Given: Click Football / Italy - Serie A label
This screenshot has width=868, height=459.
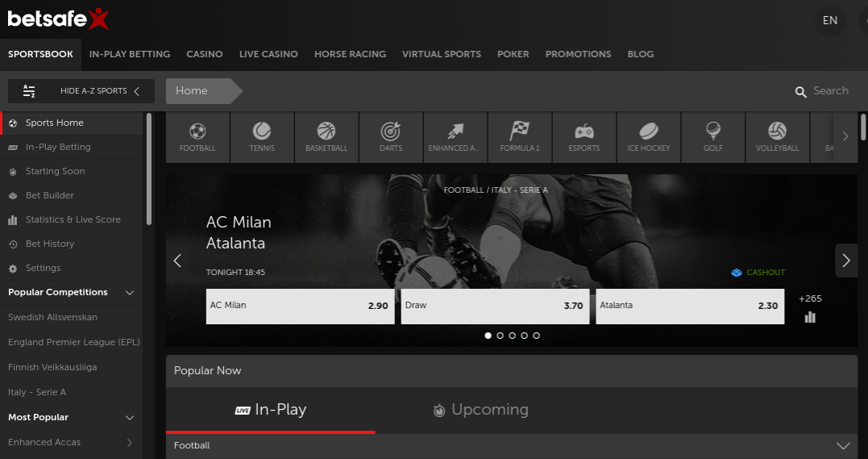Looking at the screenshot, I should 496,190.
